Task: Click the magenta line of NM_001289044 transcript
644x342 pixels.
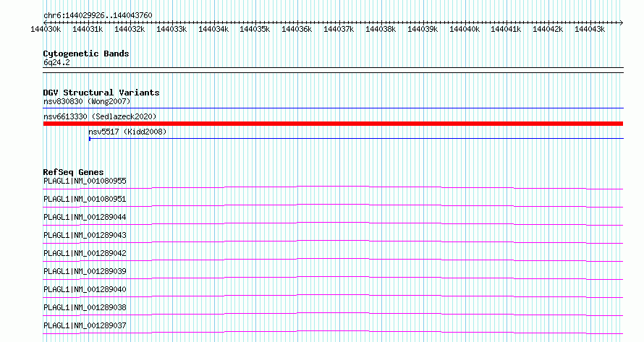Action: click(x=333, y=223)
